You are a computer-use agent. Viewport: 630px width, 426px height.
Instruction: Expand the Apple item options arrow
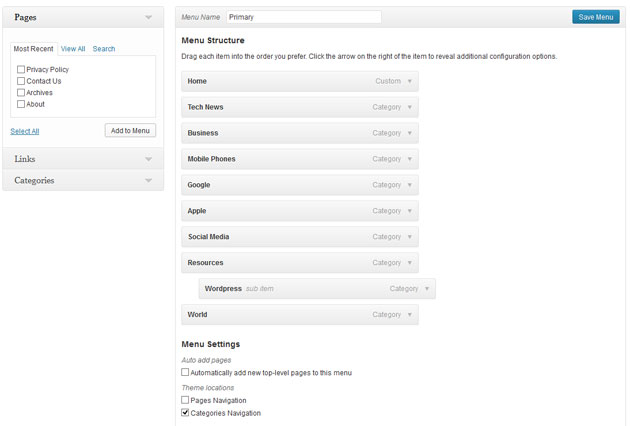[x=410, y=211]
